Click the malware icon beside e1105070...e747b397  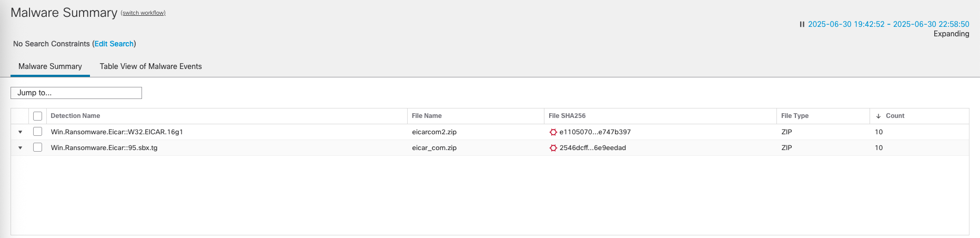click(x=553, y=132)
